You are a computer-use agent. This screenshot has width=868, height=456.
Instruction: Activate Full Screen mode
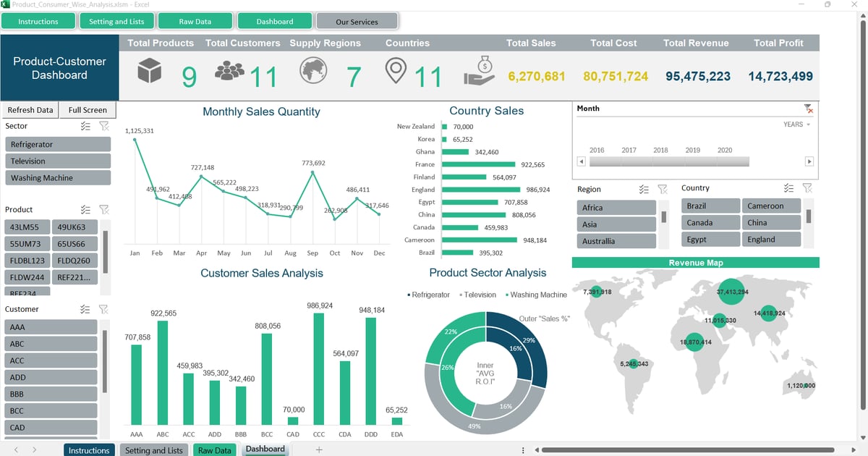[87, 109]
